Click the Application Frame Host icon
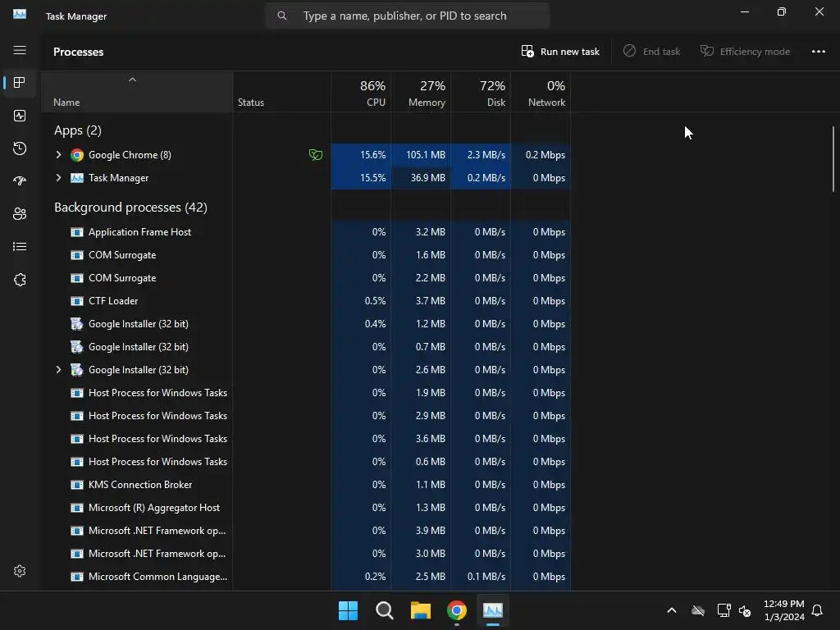Image resolution: width=840 pixels, height=630 pixels. [x=77, y=232]
